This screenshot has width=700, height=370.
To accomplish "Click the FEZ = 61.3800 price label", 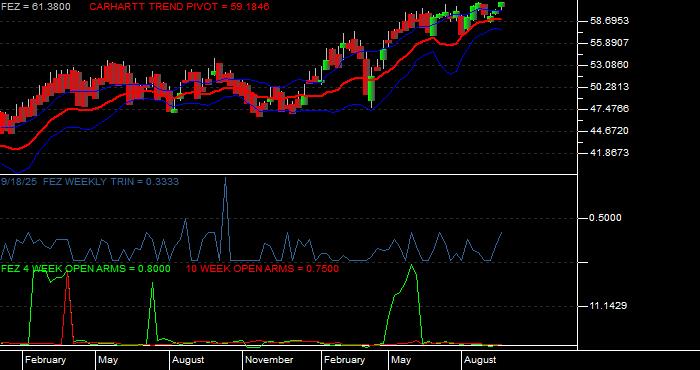I will click(x=35, y=7).
